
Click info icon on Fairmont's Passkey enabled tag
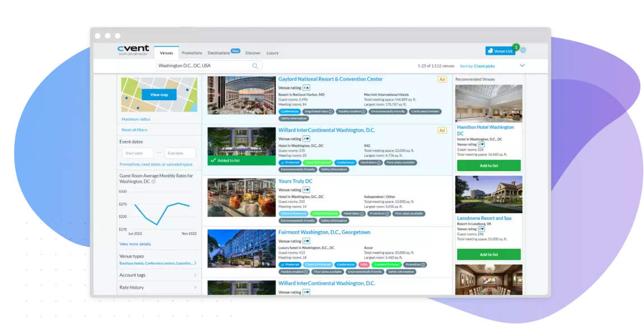point(306,272)
